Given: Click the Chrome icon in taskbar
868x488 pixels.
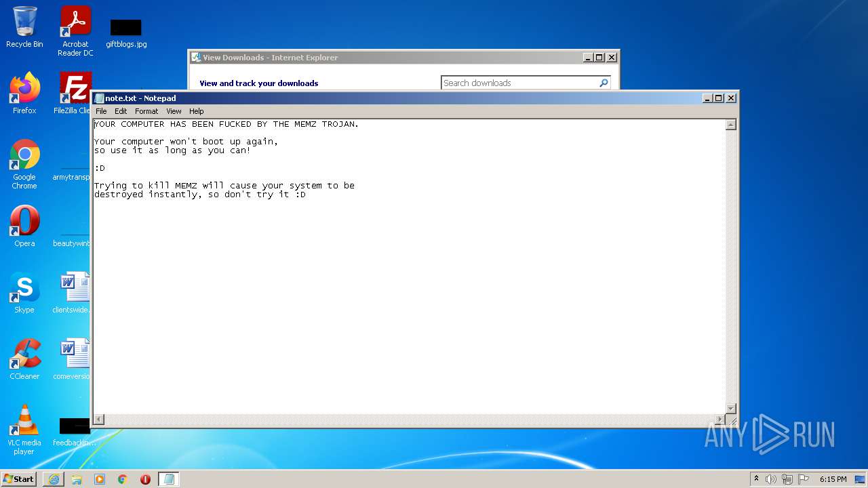Looking at the screenshot, I should 123,479.
